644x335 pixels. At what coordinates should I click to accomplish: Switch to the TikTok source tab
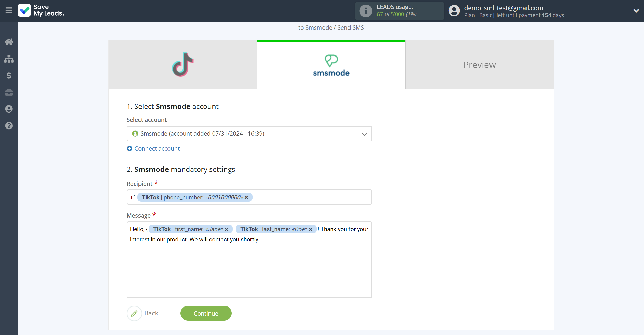pyautogui.click(x=183, y=65)
